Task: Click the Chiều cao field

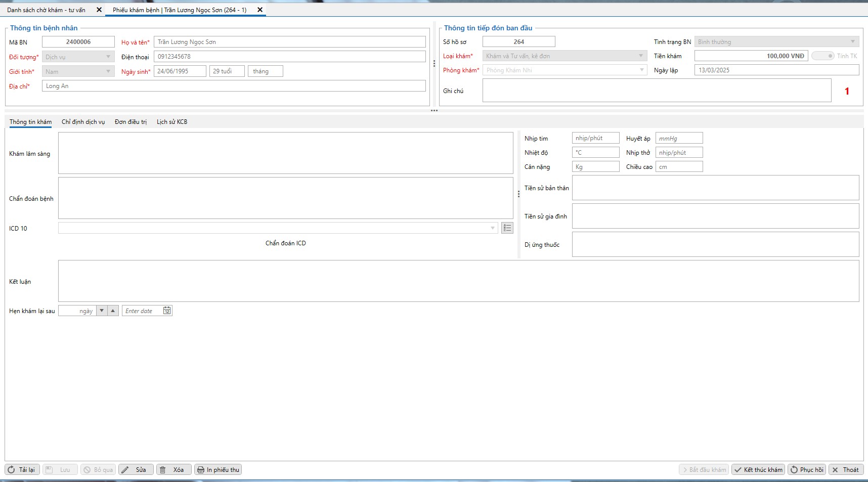Action: click(679, 166)
